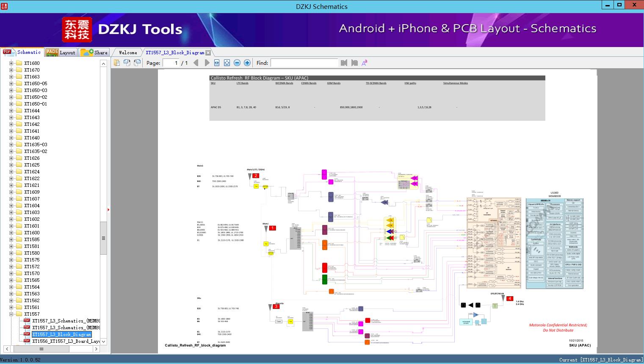
Task: Toggle match case search option
Action: click(365, 63)
